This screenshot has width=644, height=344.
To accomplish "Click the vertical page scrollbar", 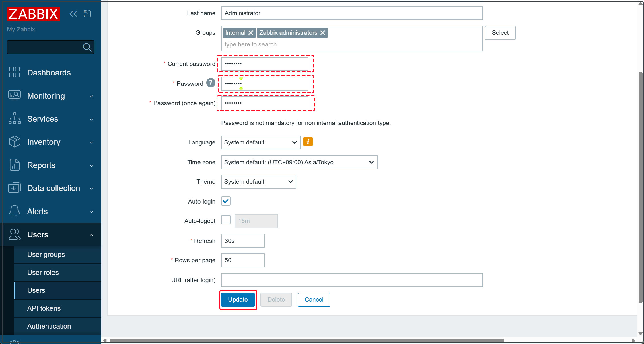I will (640, 186).
